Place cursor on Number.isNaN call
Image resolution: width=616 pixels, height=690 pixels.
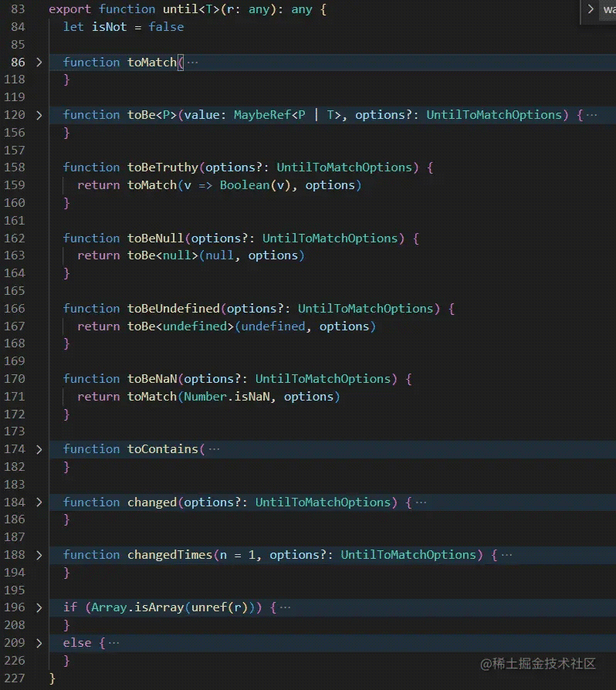click(x=227, y=397)
